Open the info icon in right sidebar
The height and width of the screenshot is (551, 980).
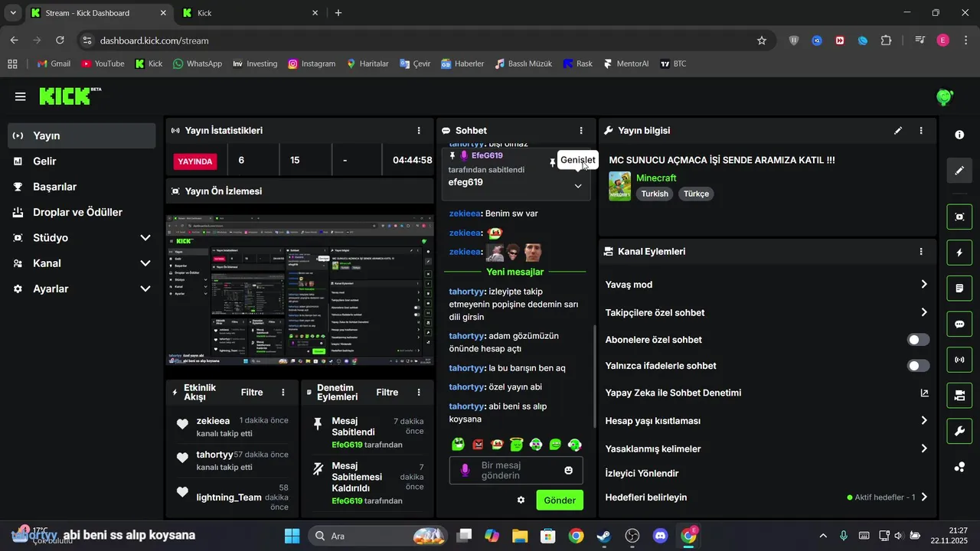[x=959, y=135]
